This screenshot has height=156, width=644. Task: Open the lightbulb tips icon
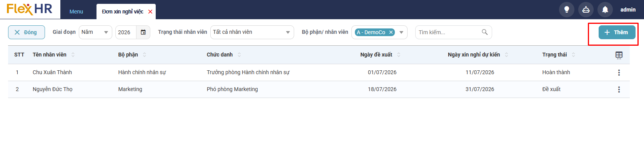click(566, 10)
